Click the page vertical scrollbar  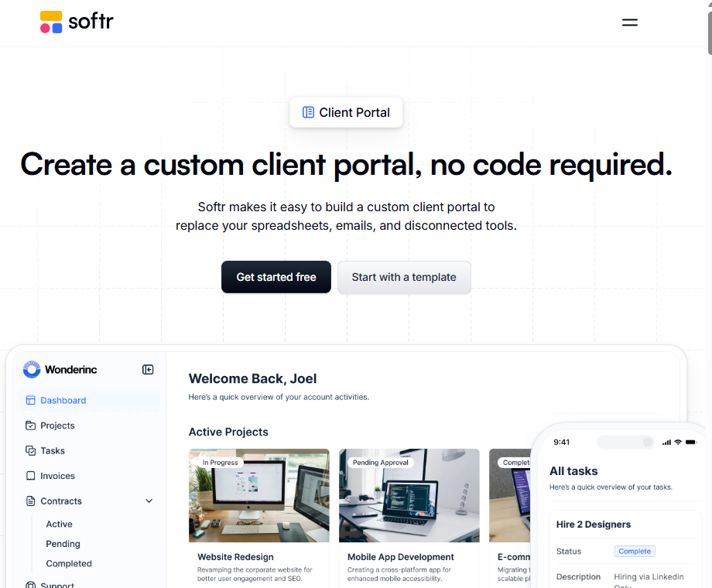pyautogui.click(x=709, y=27)
